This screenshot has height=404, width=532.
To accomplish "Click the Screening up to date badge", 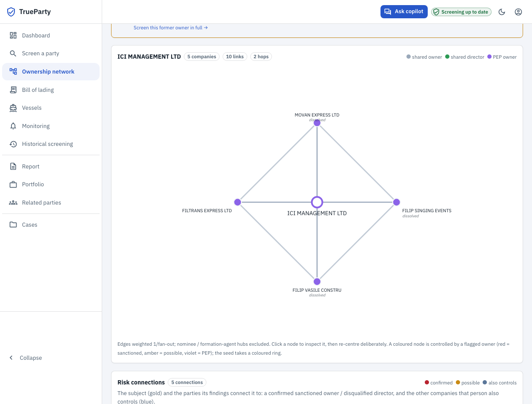I will pos(461,12).
